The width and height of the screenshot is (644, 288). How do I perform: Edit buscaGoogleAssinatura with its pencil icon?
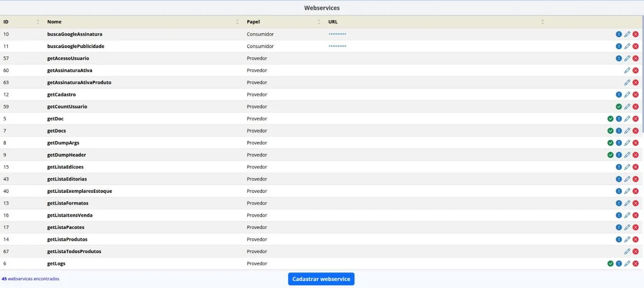627,34
